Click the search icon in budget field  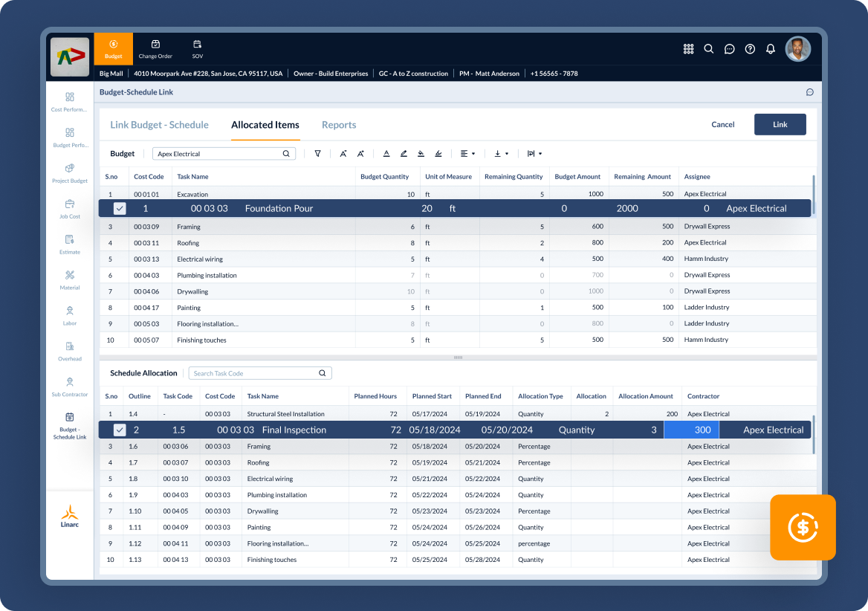click(286, 154)
